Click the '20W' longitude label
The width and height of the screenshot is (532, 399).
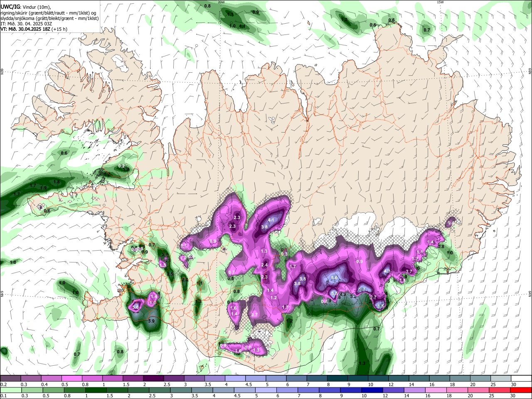(x=221, y=2)
